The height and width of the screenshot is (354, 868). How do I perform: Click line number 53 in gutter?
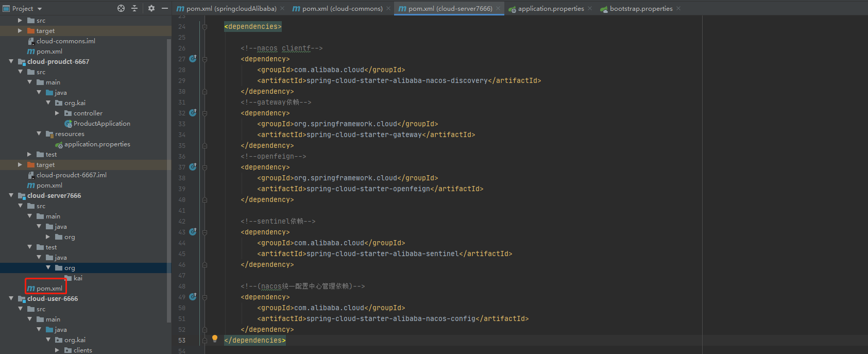pyautogui.click(x=182, y=341)
